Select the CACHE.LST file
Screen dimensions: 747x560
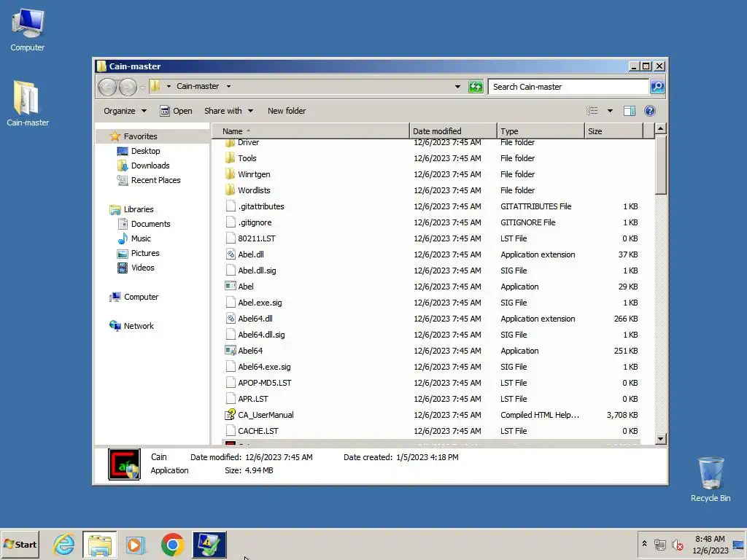[x=252, y=431]
